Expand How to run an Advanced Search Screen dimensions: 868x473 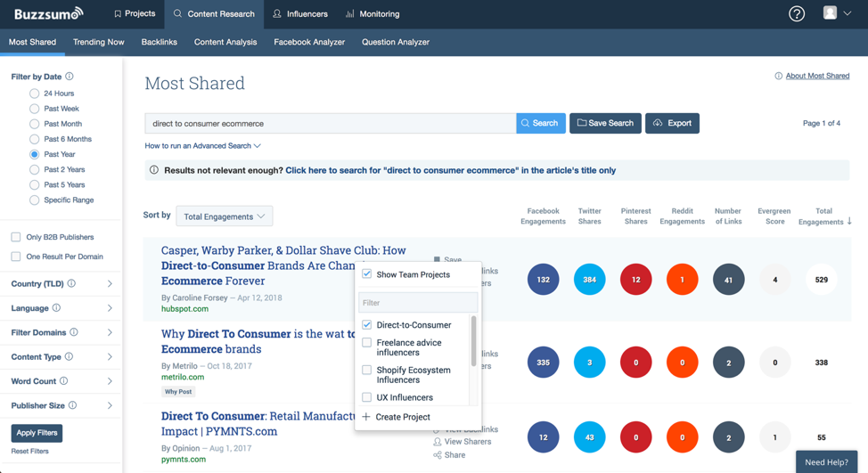(x=202, y=145)
